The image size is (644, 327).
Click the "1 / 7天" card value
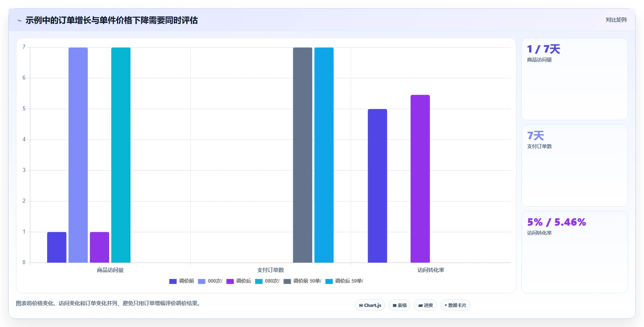544,49
